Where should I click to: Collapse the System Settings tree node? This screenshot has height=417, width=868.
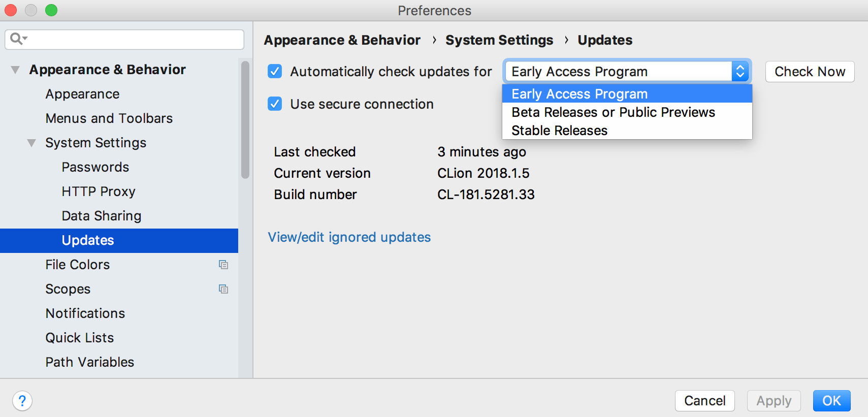click(x=31, y=143)
